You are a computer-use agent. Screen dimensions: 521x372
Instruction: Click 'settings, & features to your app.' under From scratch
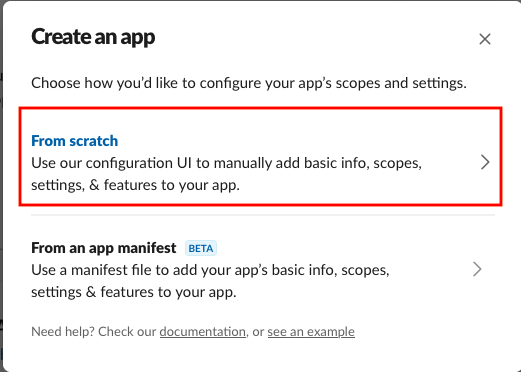[135, 185]
